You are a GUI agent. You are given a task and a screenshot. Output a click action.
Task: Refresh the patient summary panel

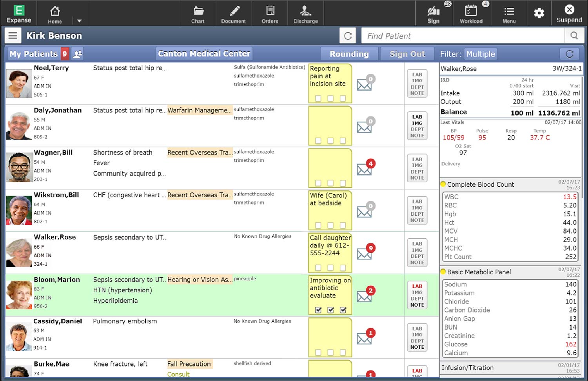570,54
